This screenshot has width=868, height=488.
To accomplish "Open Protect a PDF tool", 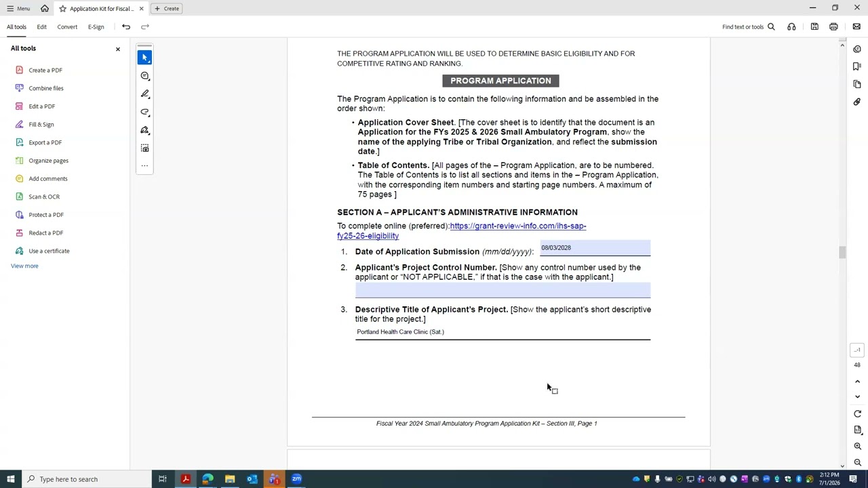I will (46, 215).
